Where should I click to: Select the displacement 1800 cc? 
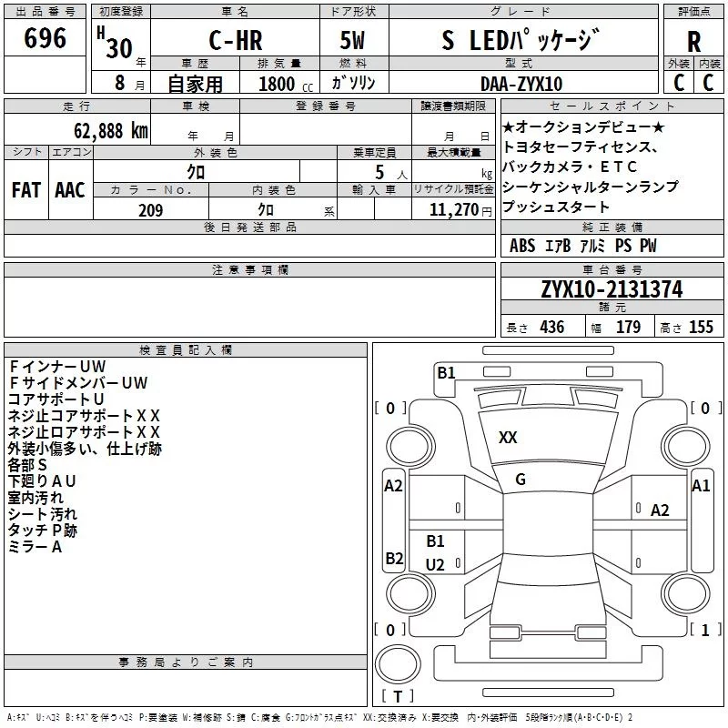tap(286, 85)
